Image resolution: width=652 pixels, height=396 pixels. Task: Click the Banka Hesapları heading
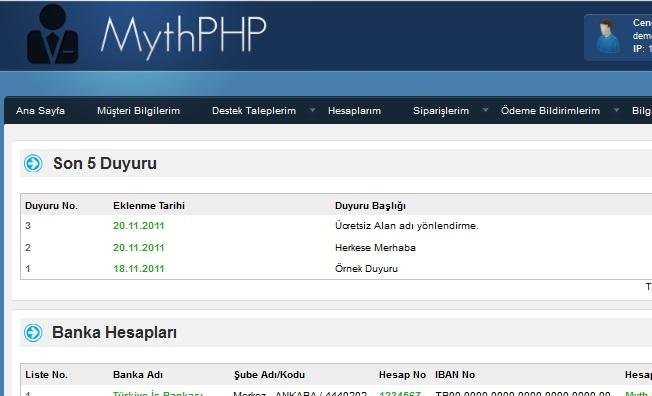pyautogui.click(x=114, y=333)
